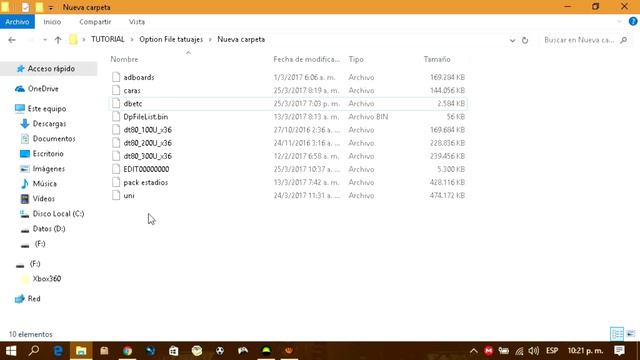Image resolution: width=640 pixels, height=360 pixels.
Task: Open the volume control in tray
Action: pyautogui.click(x=533, y=351)
